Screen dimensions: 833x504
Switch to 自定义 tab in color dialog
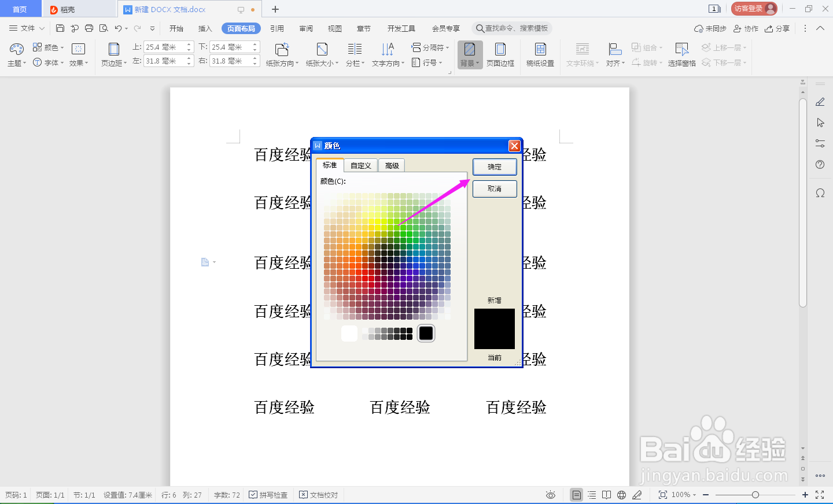click(361, 166)
